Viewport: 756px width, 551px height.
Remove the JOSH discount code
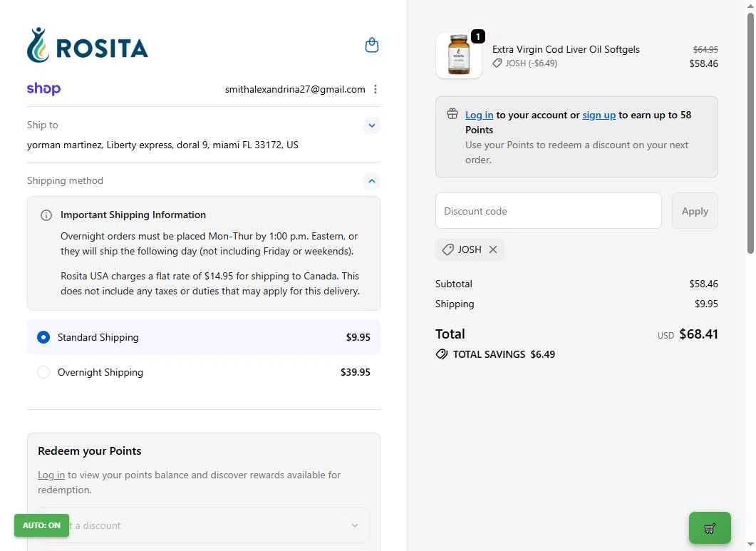[x=493, y=249]
